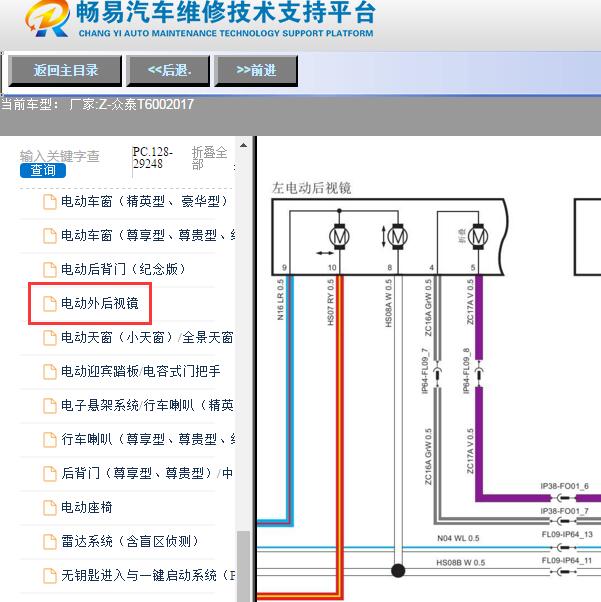Click connector label IP64-FL09_8
The width and height of the screenshot is (601, 602).
pos(466,370)
